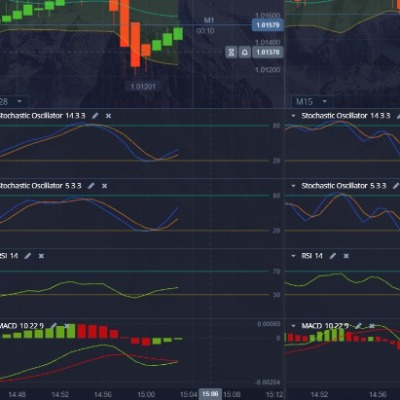Edit left Stochastic Oscillator 14 3 3 settings
400x400 pixels.
tap(95, 116)
